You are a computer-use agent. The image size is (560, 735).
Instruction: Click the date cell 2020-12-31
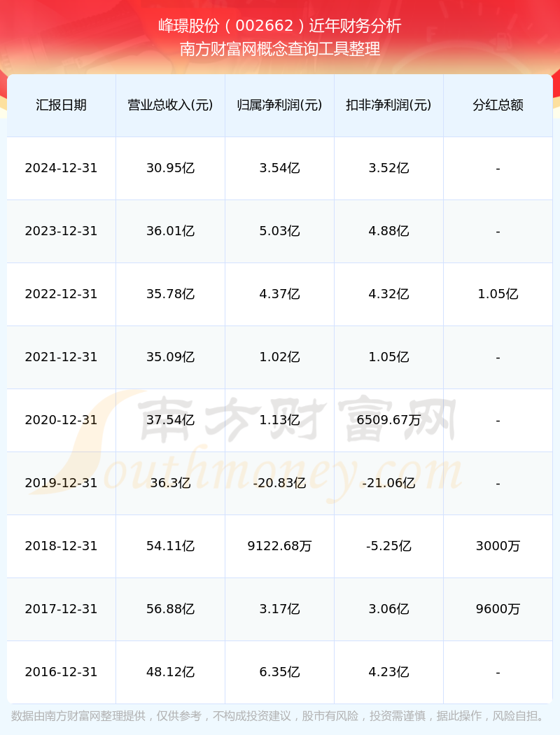62,420
